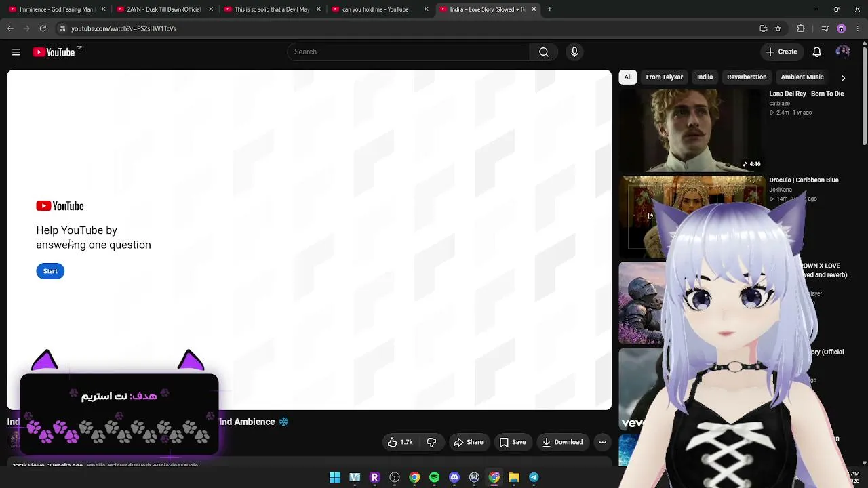
Task: View site information icon in address bar
Action: (62, 28)
